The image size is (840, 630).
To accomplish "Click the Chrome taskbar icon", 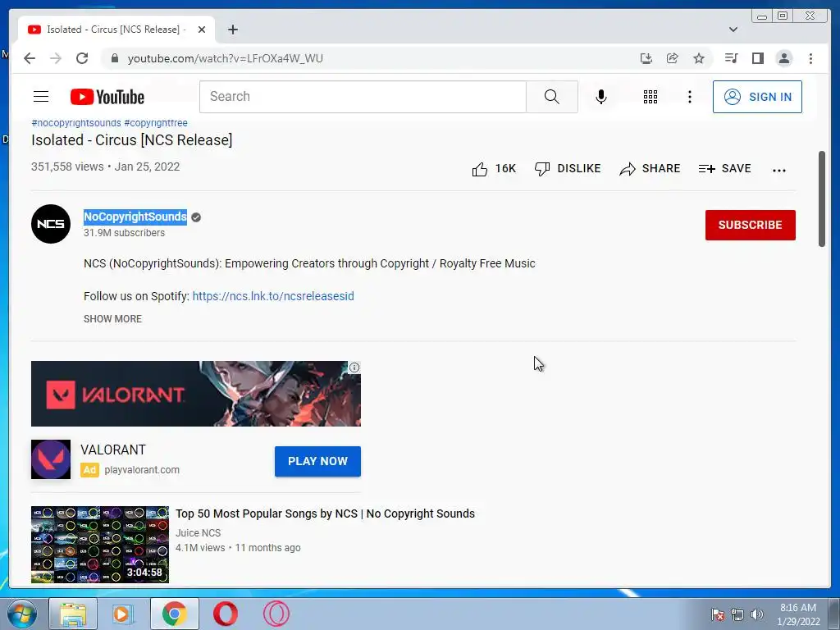I will [x=174, y=614].
